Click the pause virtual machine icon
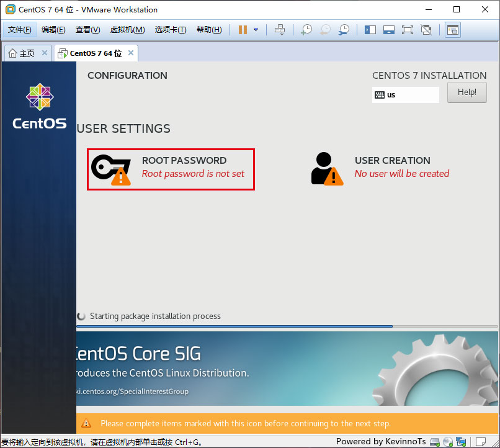This screenshot has width=500, height=448. click(x=243, y=30)
